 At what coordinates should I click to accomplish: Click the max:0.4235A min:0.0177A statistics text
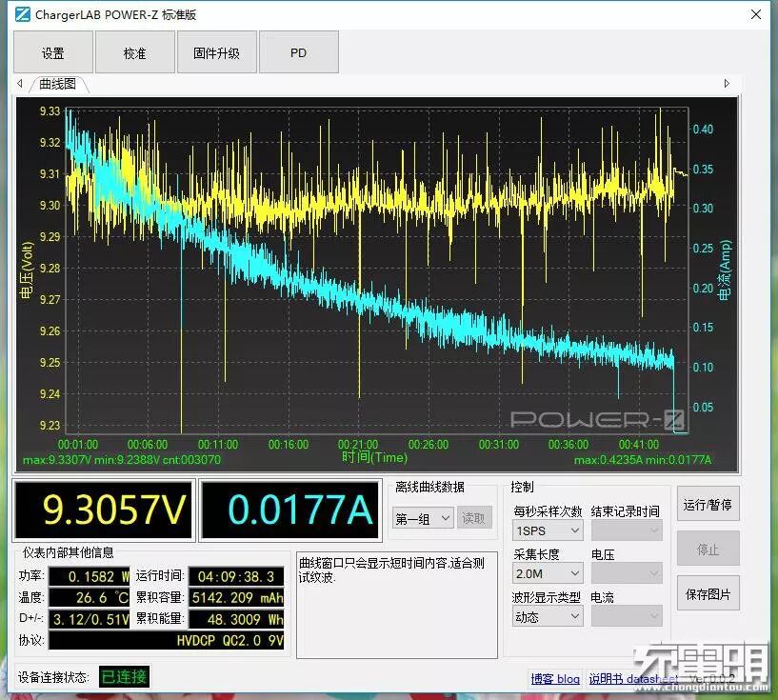point(643,460)
